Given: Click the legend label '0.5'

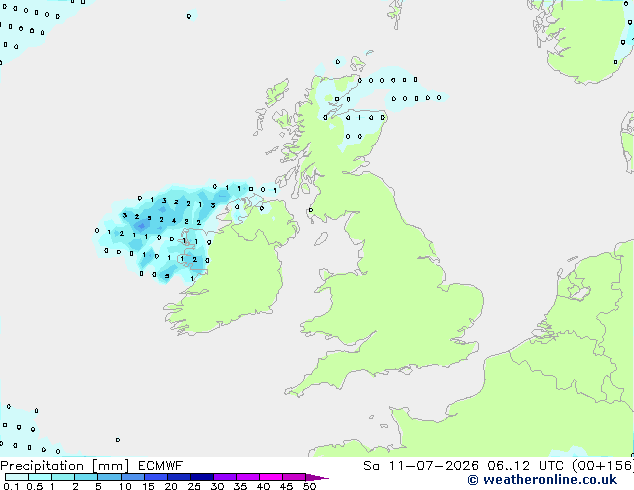Looking at the screenshot, I should click(x=34, y=486).
